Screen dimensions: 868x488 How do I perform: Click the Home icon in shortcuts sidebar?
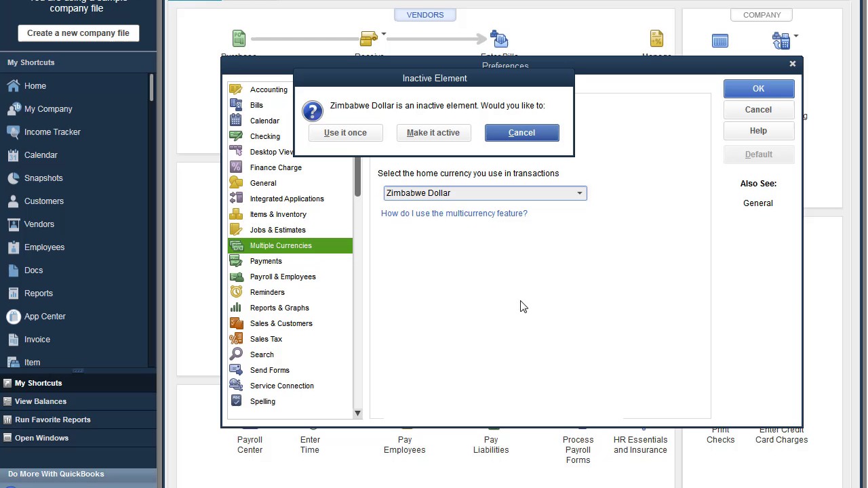tap(14, 86)
